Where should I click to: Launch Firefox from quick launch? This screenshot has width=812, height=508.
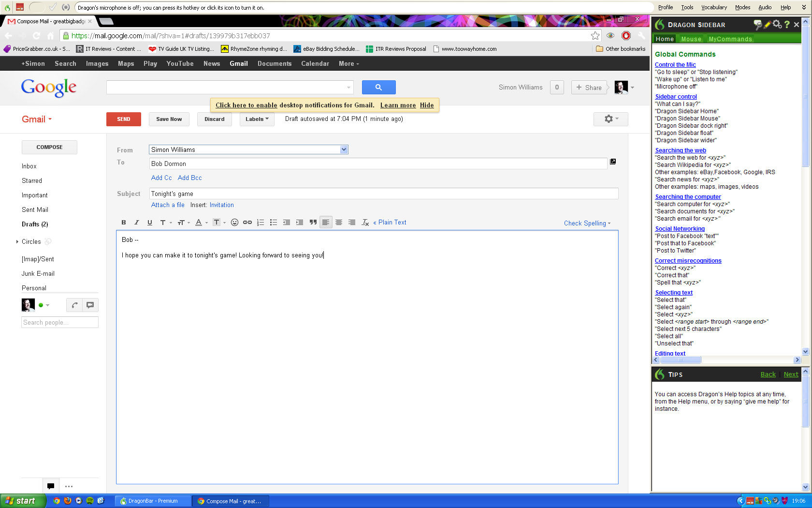click(x=68, y=501)
